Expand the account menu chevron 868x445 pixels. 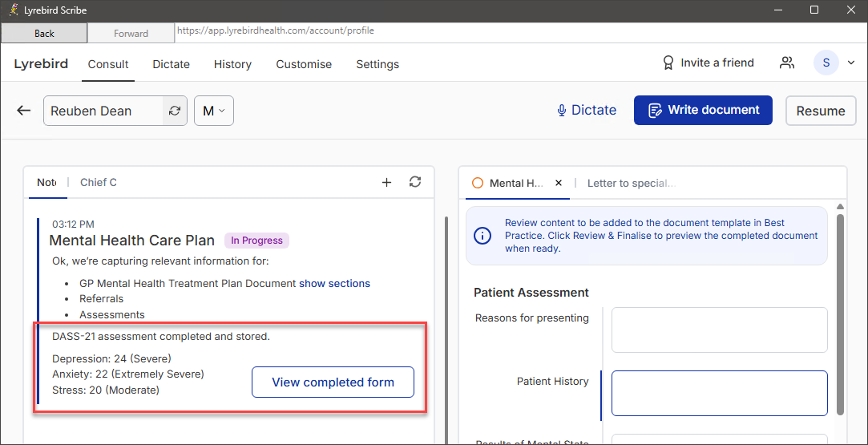[851, 63]
